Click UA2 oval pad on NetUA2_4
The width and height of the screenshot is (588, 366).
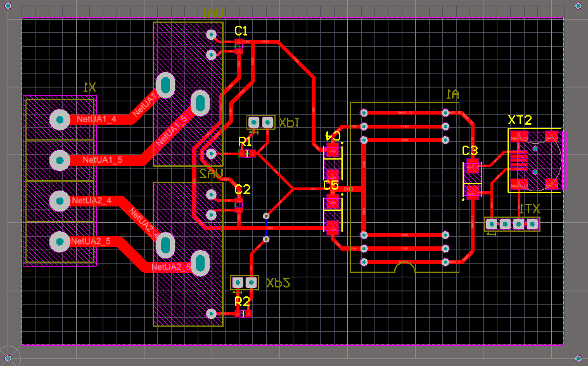(165, 246)
